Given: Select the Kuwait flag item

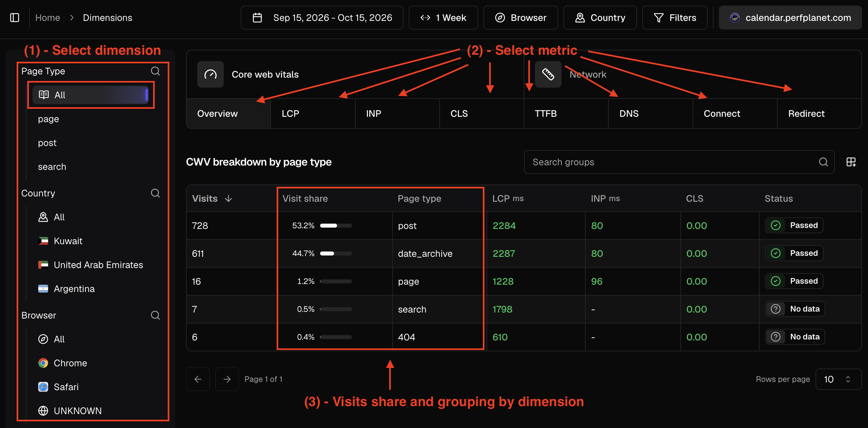Looking at the screenshot, I should click(x=43, y=241).
